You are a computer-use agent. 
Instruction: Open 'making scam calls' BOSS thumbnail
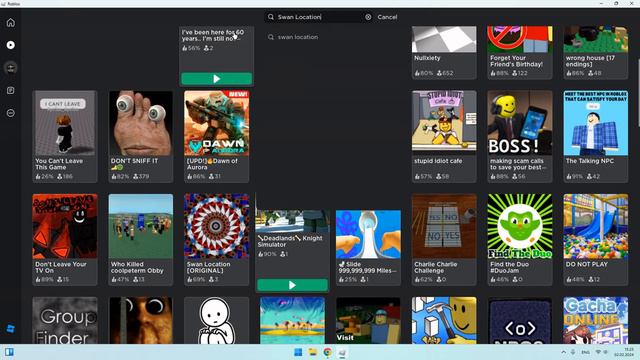[x=520, y=123]
